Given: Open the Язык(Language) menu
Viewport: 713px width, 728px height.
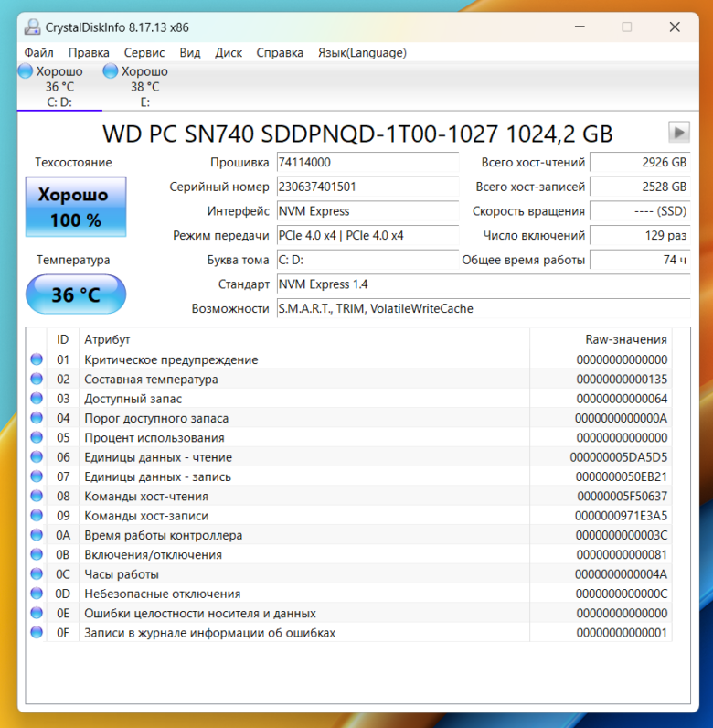Looking at the screenshot, I should point(362,53).
